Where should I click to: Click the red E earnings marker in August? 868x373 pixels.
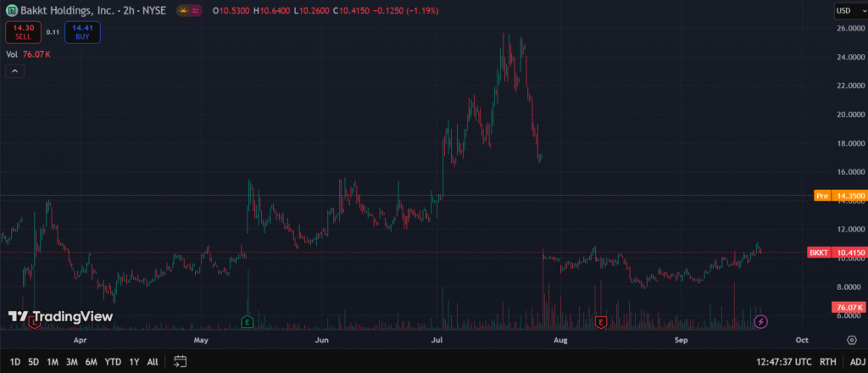point(600,321)
